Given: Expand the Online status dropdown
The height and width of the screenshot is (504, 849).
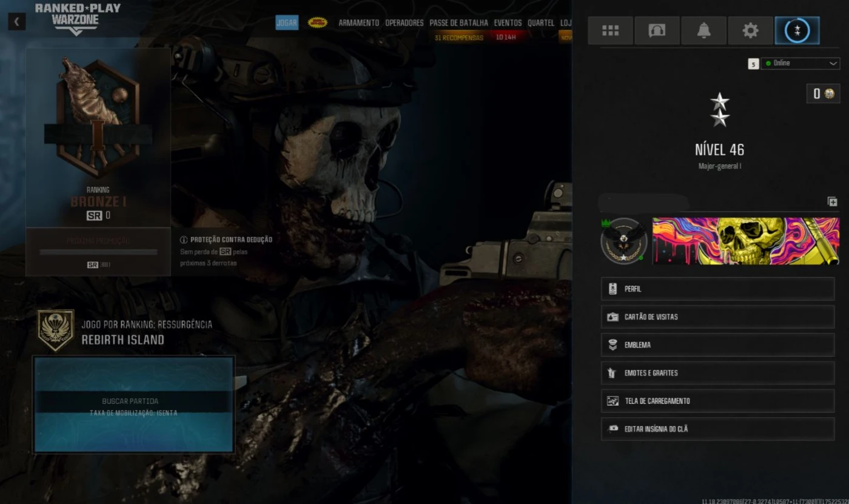Looking at the screenshot, I should coord(800,63).
